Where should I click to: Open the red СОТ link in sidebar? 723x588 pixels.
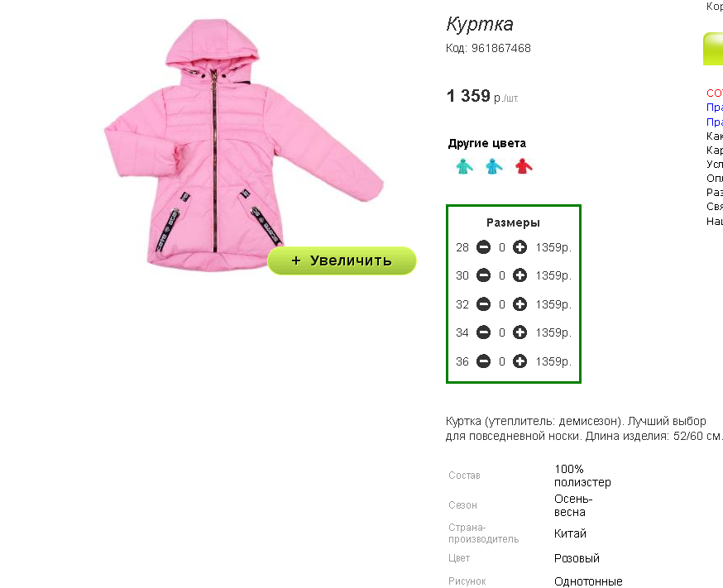[715, 93]
